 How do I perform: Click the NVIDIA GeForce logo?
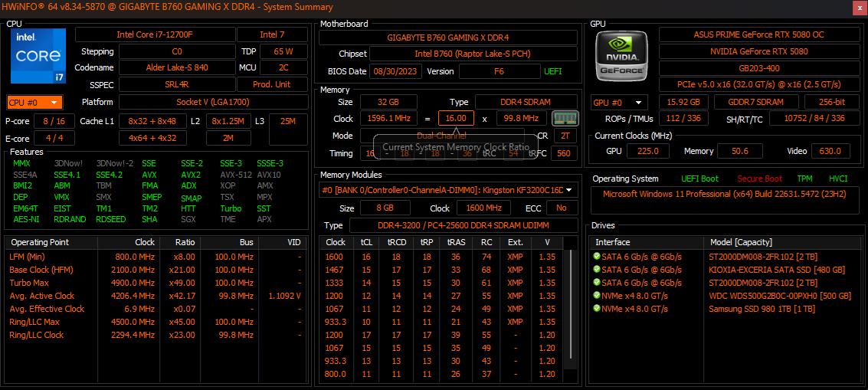pos(621,55)
